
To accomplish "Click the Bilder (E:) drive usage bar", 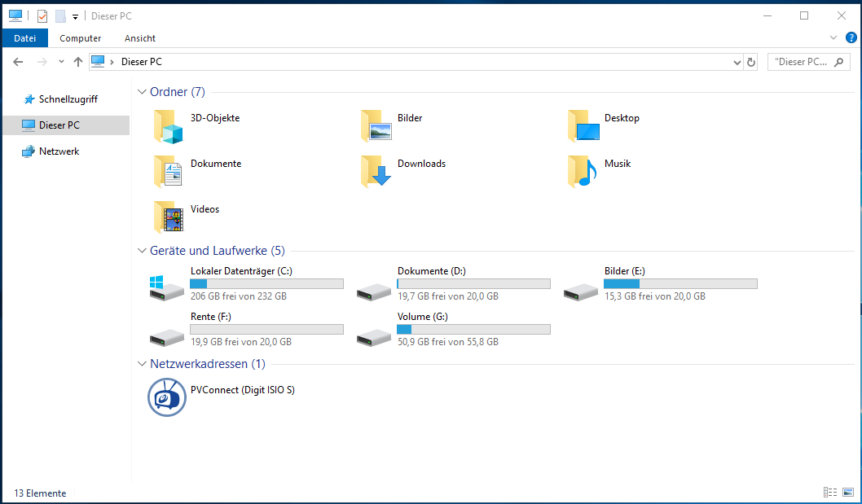I will [680, 283].
